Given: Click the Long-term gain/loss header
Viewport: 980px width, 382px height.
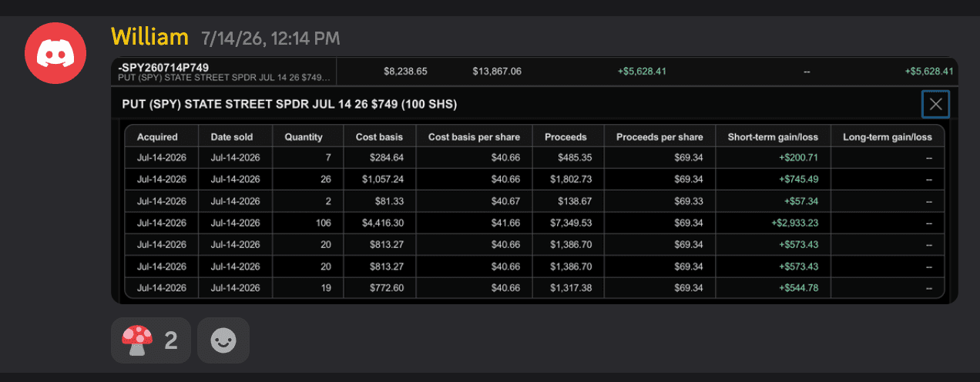Looking at the screenshot, I should 888,137.
